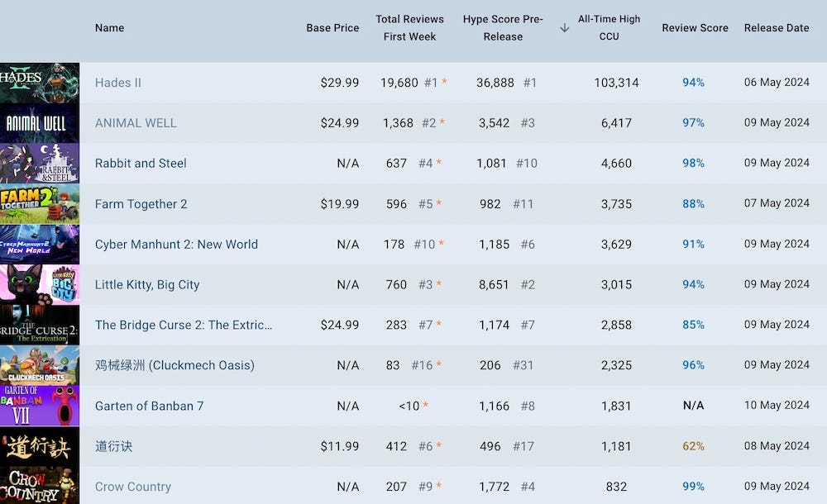Click the Crow Country thumbnail

(40, 486)
